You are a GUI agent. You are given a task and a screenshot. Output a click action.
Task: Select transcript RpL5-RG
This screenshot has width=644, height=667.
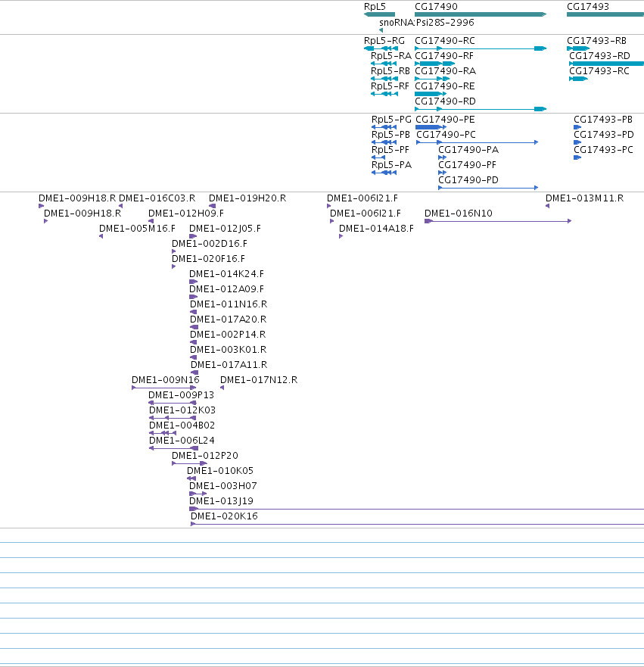(x=381, y=48)
